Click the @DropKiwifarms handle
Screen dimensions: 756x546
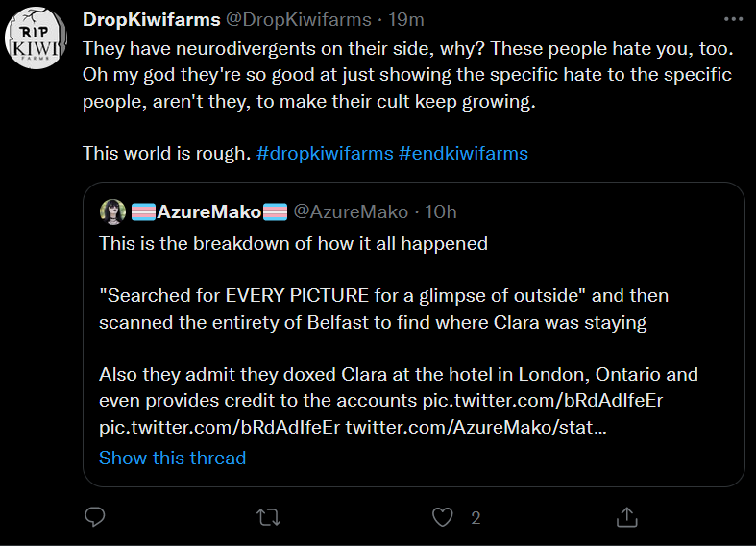tap(299, 20)
